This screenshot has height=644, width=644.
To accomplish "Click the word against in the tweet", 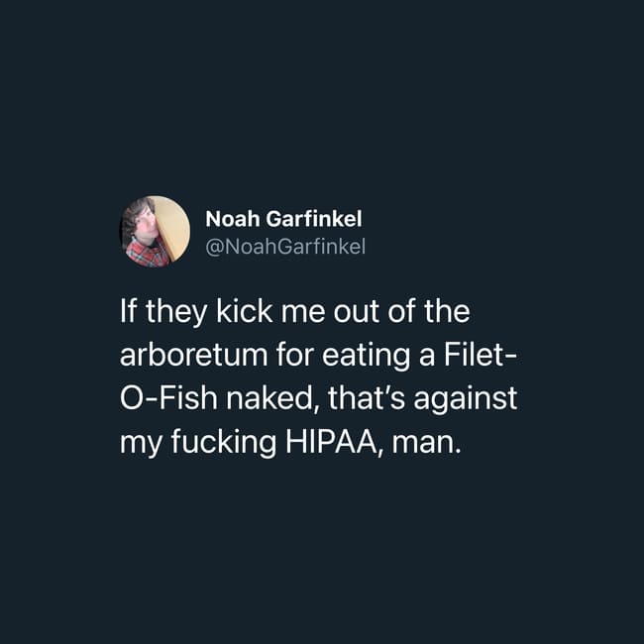I will (x=466, y=399).
